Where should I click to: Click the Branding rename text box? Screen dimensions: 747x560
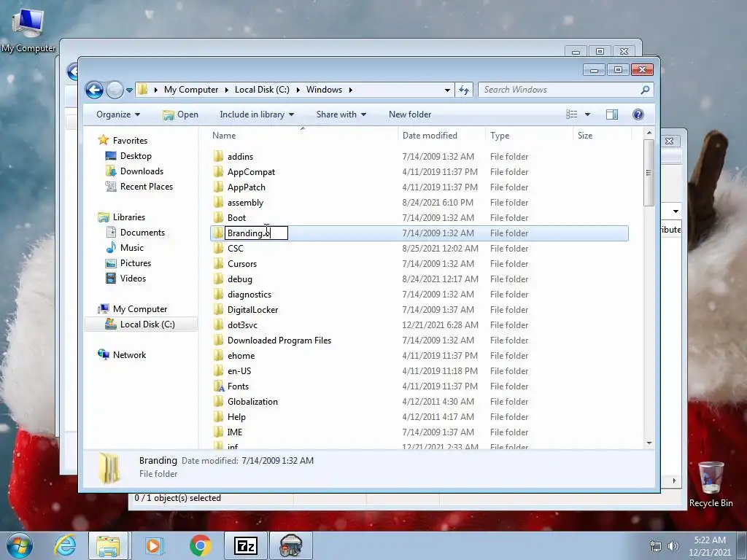(x=256, y=233)
